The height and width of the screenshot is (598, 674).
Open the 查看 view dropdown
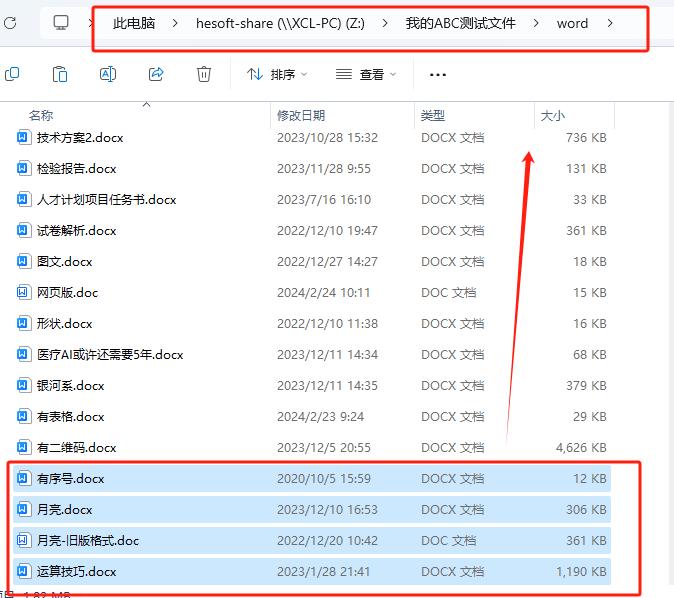(366, 74)
